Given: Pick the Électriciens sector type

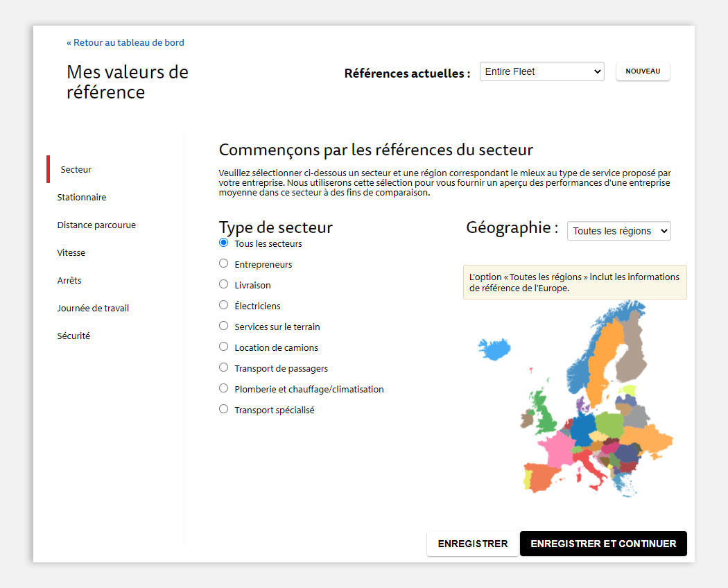Looking at the screenshot, I should pyautogui.click(x=223, y=305).
